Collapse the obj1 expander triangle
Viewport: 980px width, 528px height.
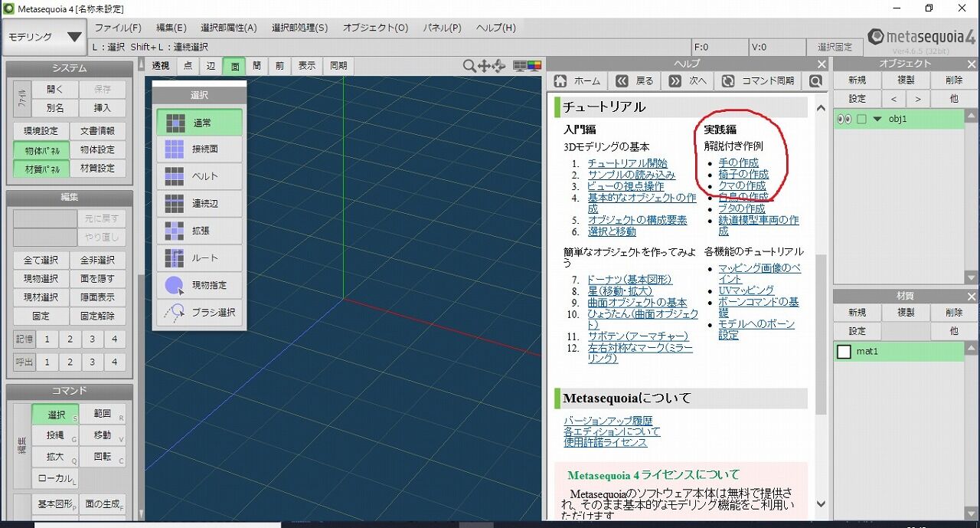(x=877, y=120)
